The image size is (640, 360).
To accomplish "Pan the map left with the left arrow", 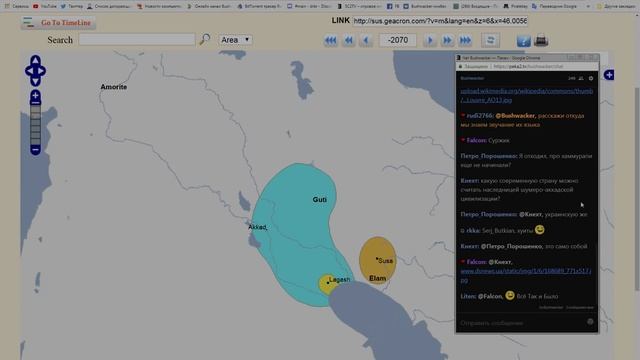I will 29,71.
